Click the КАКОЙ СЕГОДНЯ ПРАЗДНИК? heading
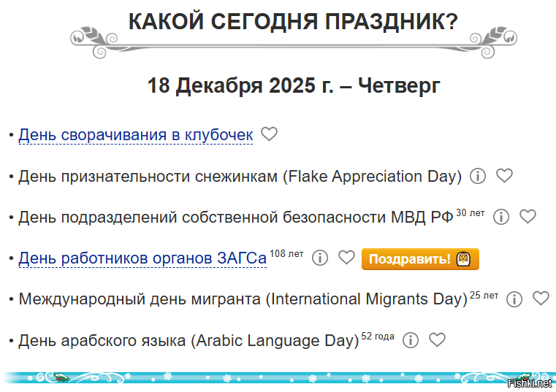This screenshot has width=556, height=392. pos(293,23)
